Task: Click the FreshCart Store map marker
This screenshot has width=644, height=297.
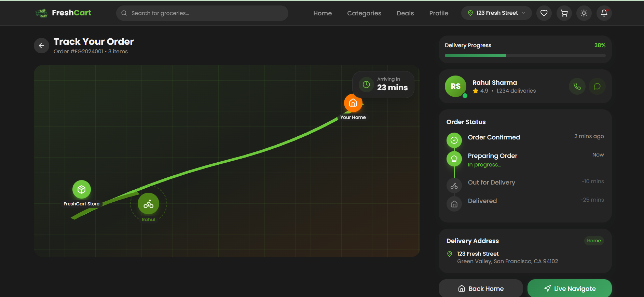Action: [x=81, y=189]
